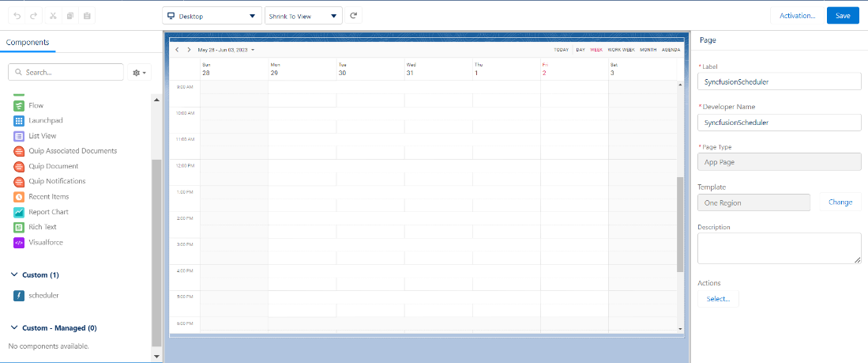Open the Desktop form factor dropdown
The height and width of the screenshot is (363, 868).
click(x=211, y=16)
